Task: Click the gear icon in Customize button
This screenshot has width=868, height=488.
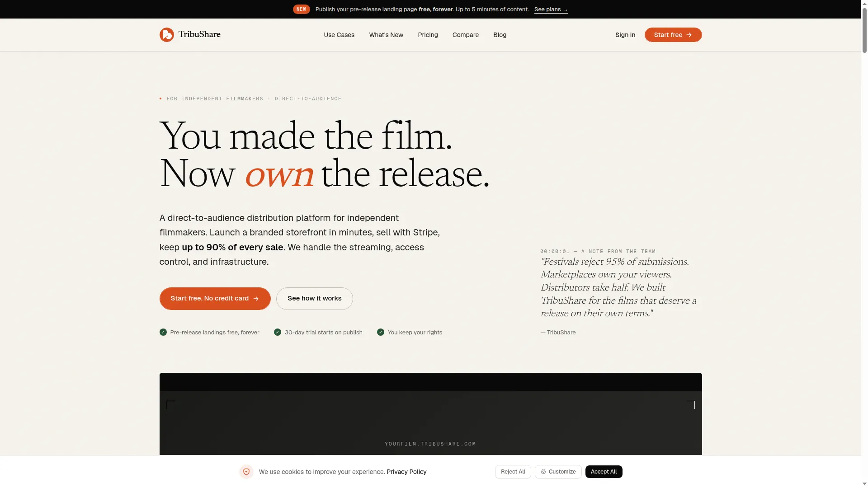Action: point(543,472)
